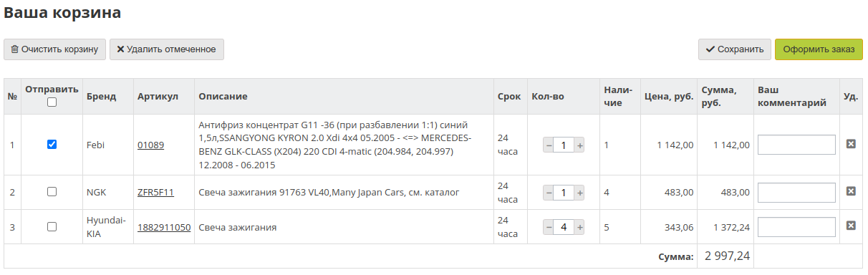Save the cart with Сохранить button
The width and height of the screenshot is (868, 275).
(735, 49)
